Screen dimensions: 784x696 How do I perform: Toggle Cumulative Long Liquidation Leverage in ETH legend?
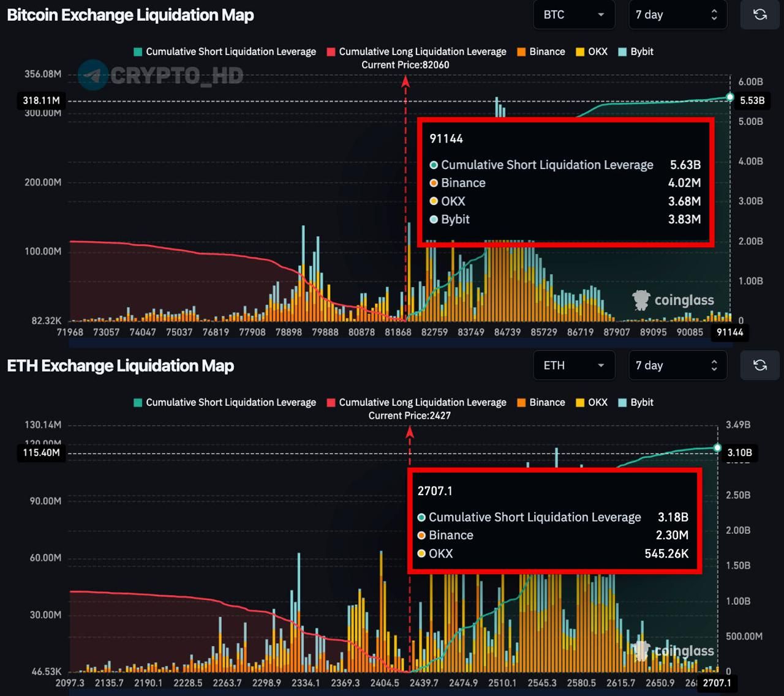pos(417,402)
